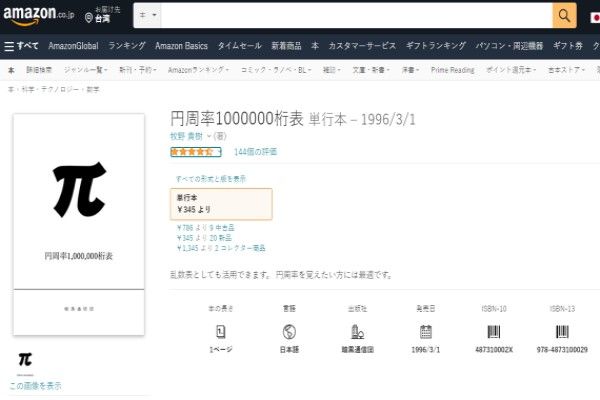The height and width of the screenshot is (400, 600).
Task: Click すべての形式と版を表示 link
Action: [211, 179]
